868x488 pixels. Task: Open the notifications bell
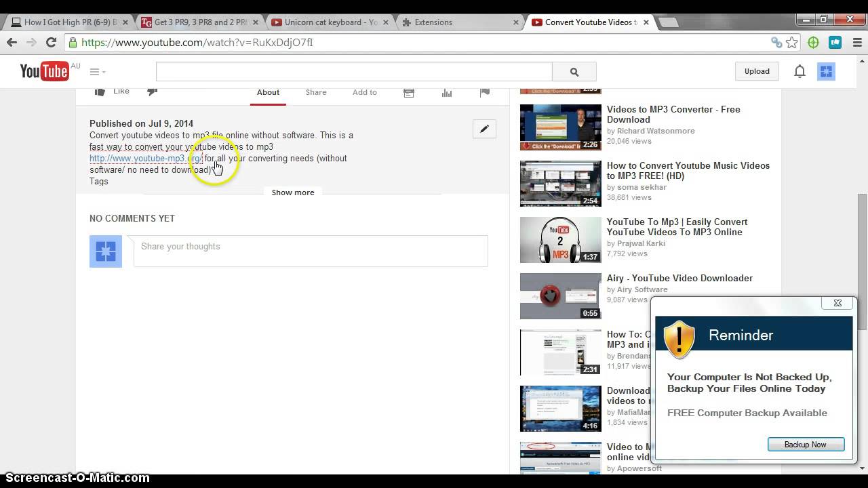(800, 71)
